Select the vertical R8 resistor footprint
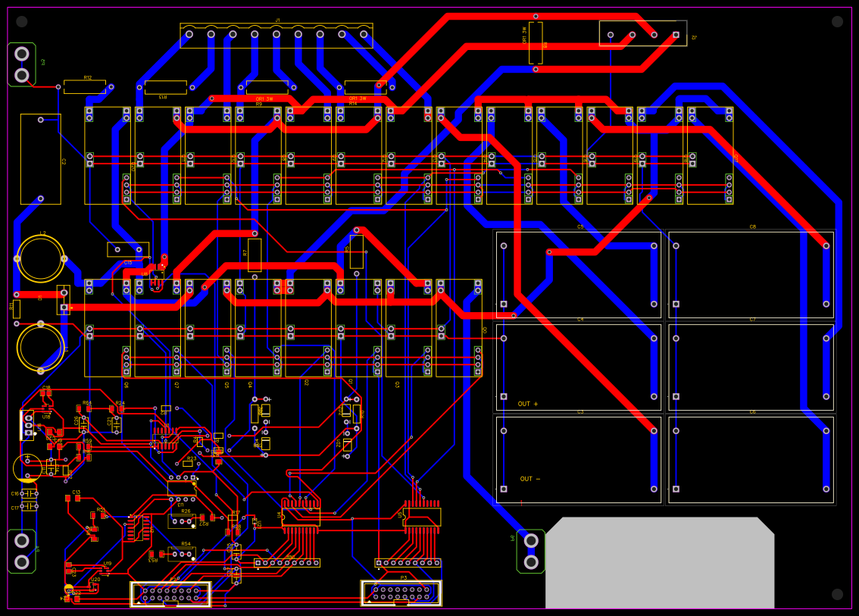The width and height of the screenshot is (859, 616). (x=536, y=42)
